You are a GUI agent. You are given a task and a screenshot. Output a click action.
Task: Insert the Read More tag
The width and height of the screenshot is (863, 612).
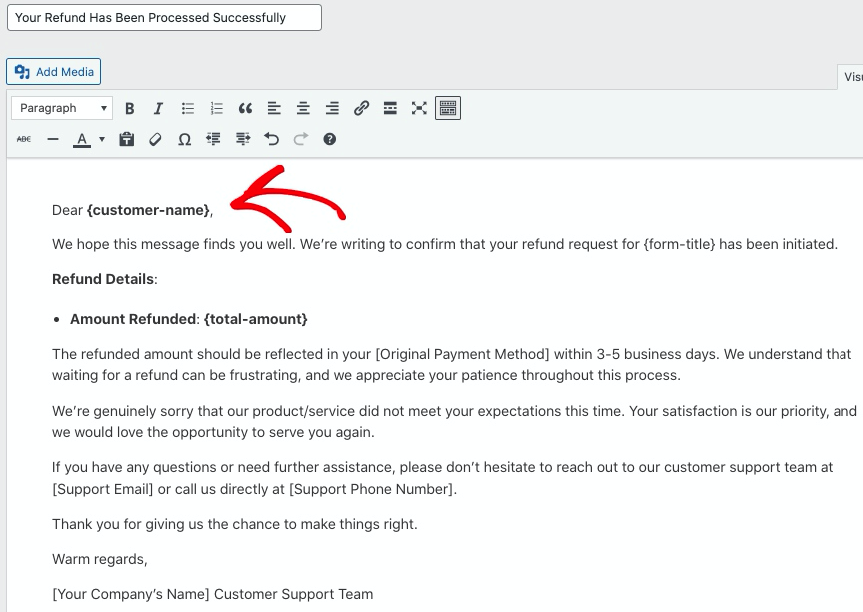(x=391, y=108)
